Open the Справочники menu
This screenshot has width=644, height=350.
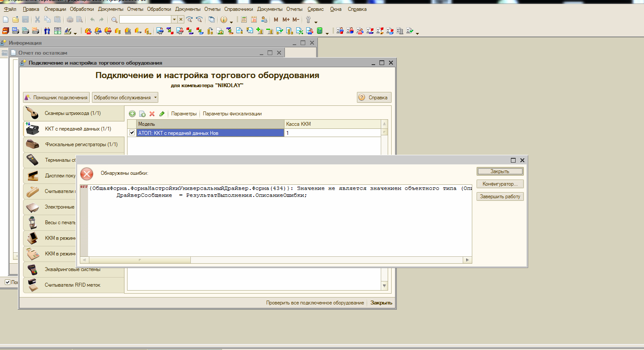click(239, 9)
